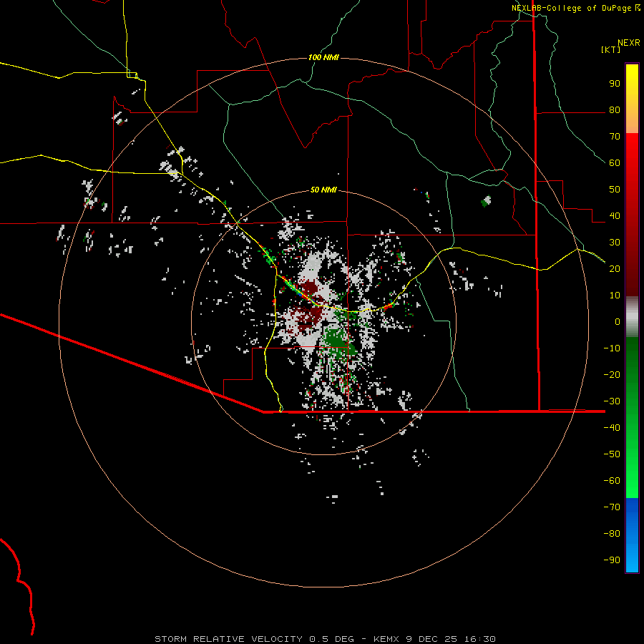Click the -50 value on velocity scale
The image size is (644, 644).
pos(612,454)
